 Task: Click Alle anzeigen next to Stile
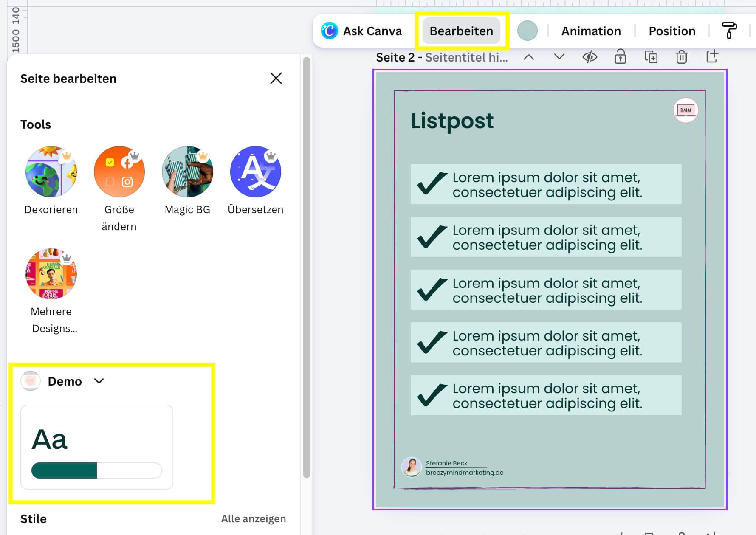coord(253,518)
